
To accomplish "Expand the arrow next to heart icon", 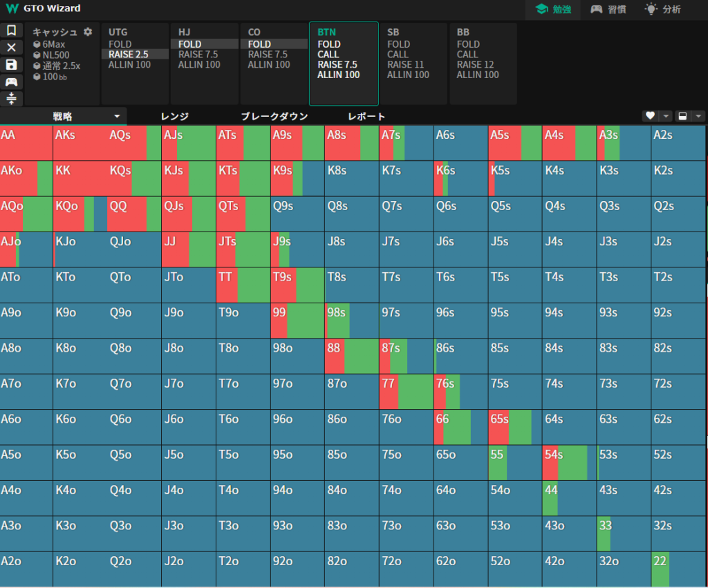I will 666,116.
